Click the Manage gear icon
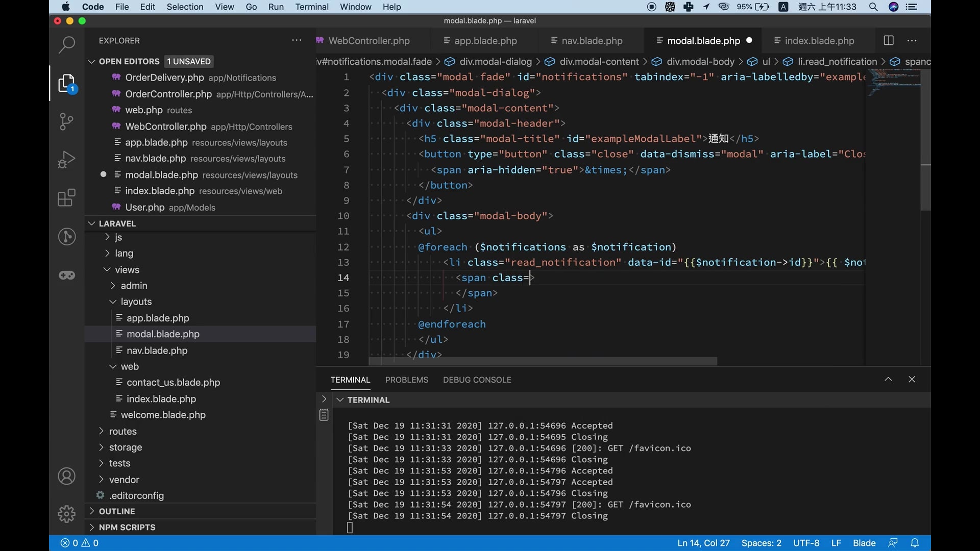The image size is (980, 551). [x=67, y=514]
